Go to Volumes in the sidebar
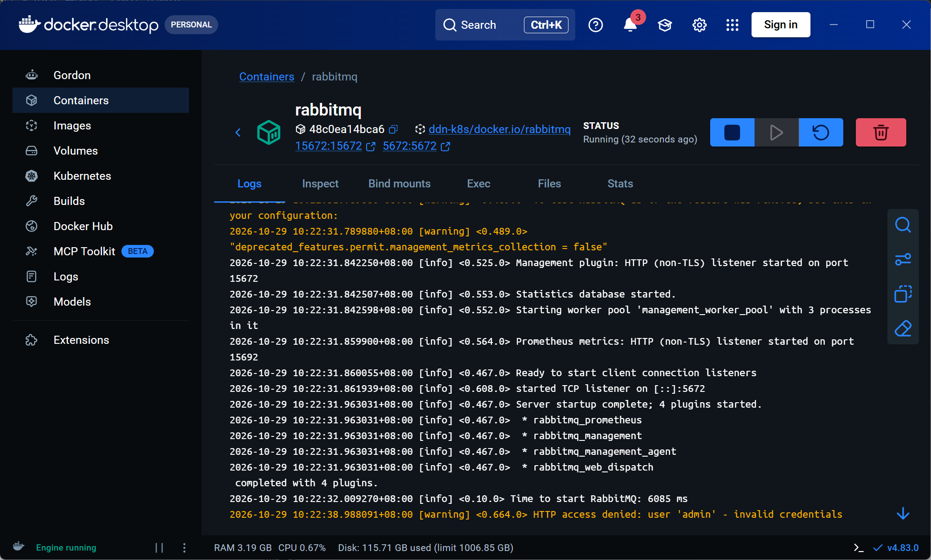931x560 pixels. (101, 151)
